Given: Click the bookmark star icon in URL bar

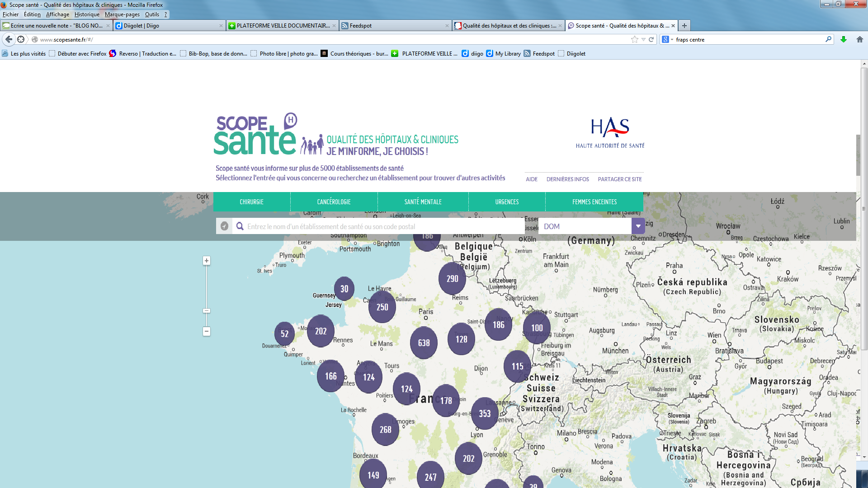Looking at the screenshot, I should tap(634, 39).
